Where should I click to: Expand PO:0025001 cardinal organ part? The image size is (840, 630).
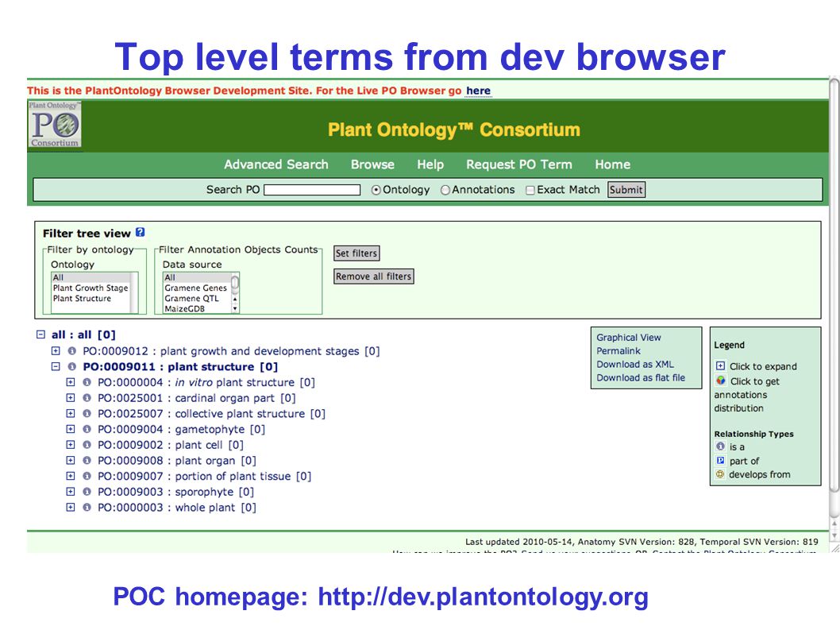tap(70, 397)
